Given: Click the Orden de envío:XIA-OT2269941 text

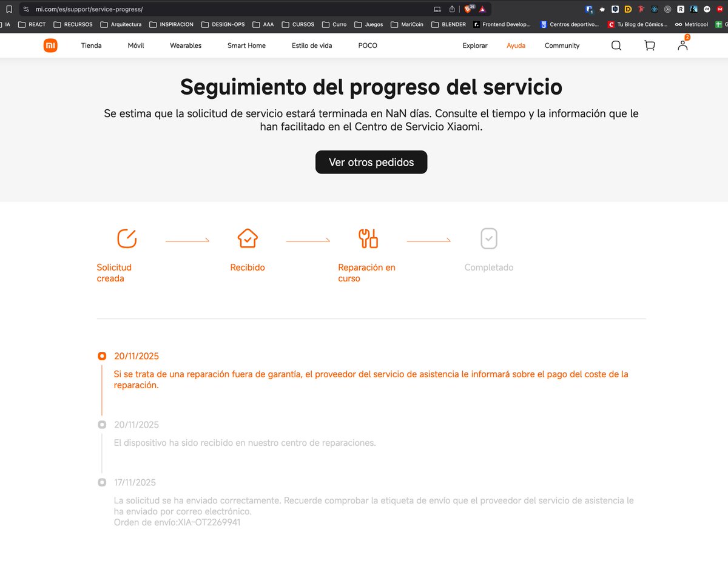Looking at the screenshot, I should (177, 522).
